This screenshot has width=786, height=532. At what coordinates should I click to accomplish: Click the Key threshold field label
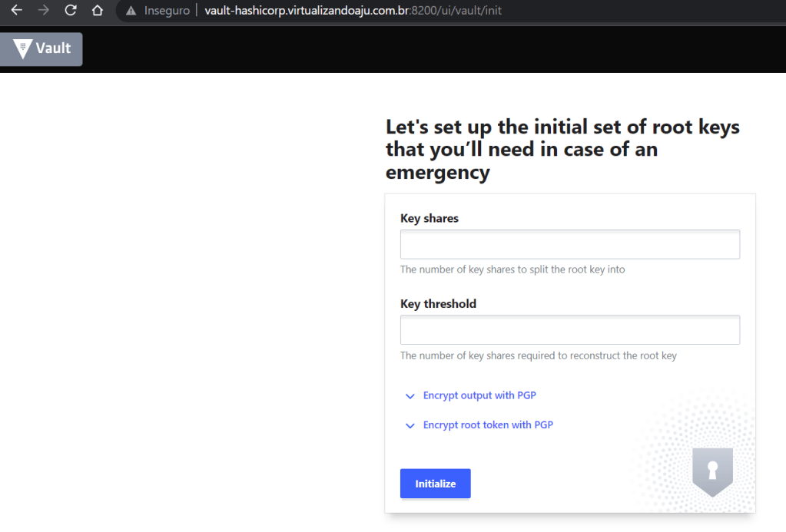pos(438,304)
